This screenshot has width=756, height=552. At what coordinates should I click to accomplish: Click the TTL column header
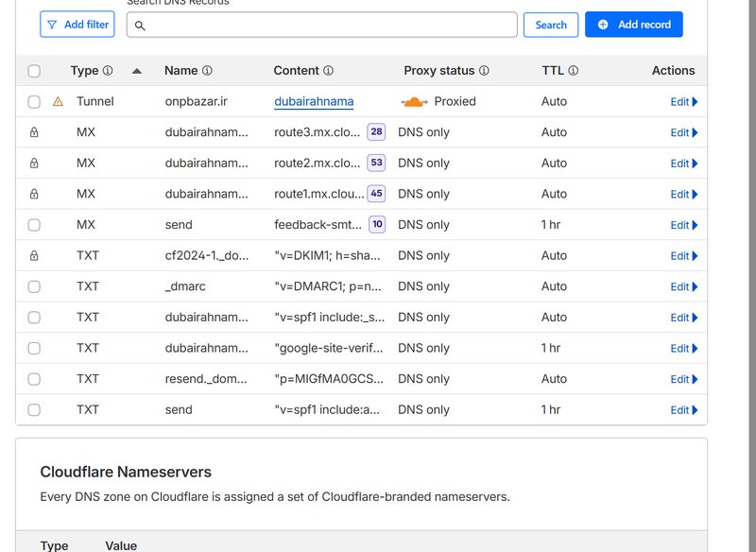point(553,70)
